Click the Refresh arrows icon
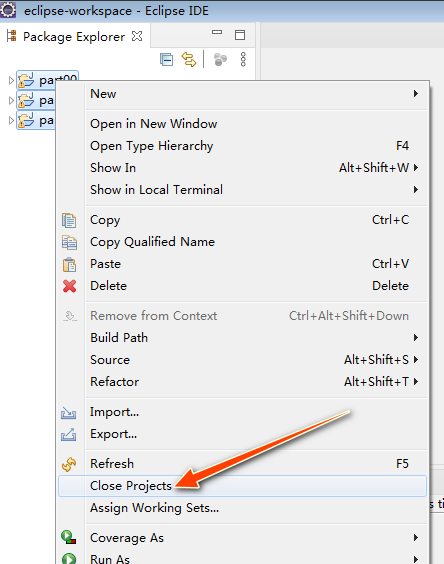 pyautogui.click(x=69, y=464)
